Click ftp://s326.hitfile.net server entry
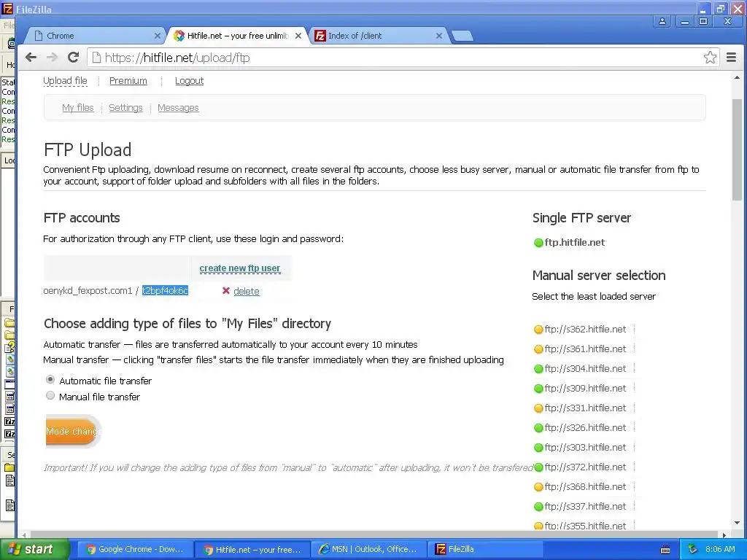 click(x=585, y=427)
